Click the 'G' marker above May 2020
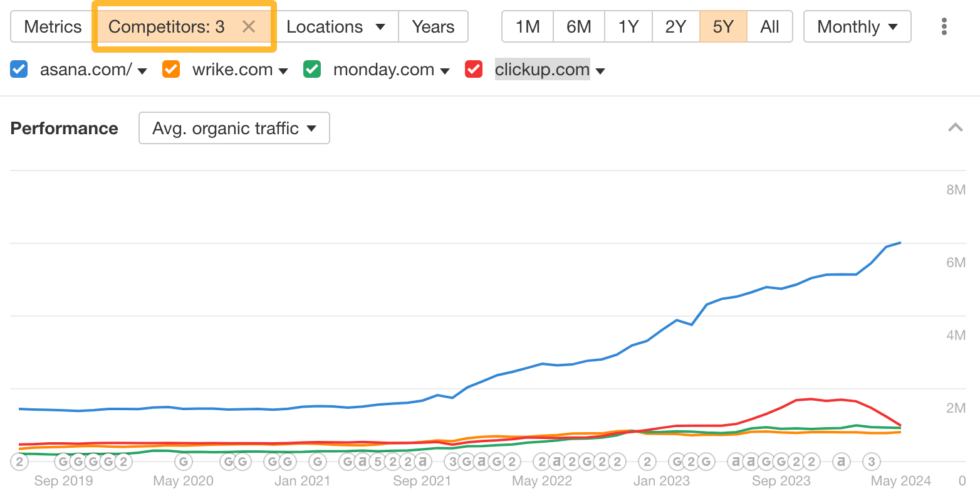 tap(184, 462)
